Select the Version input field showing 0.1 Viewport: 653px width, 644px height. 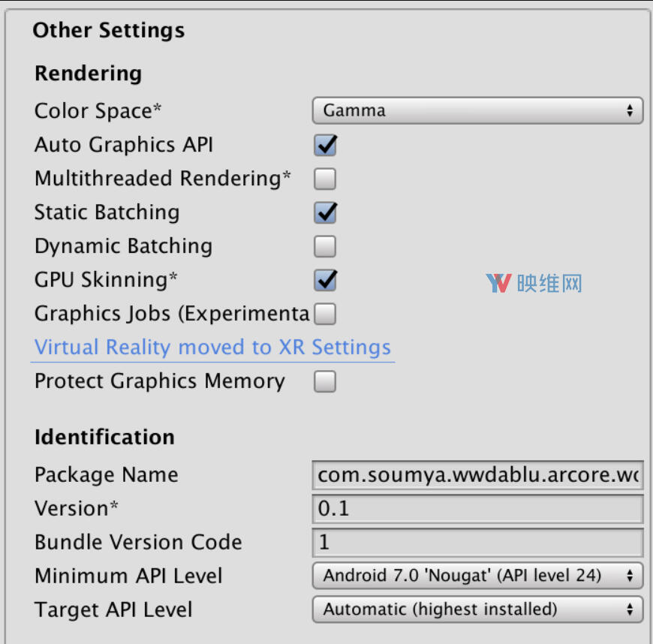tap(477, 508)
